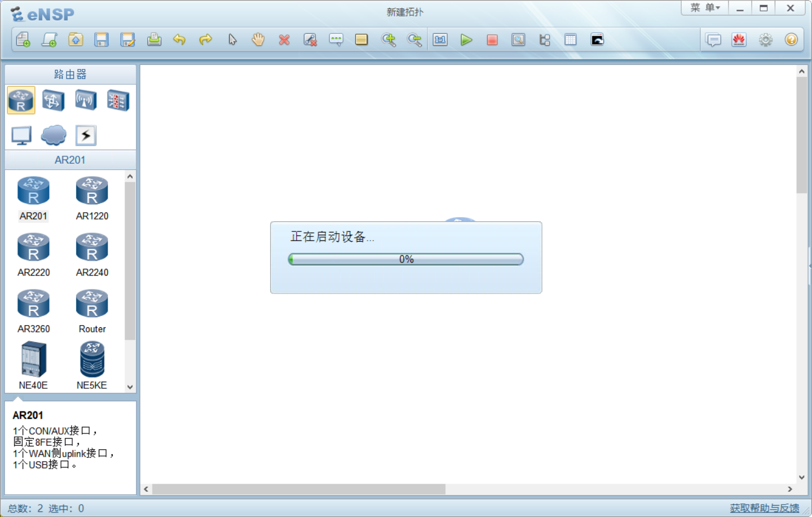Click the 新建拓扑 window title
812x517 pixels.
coord(405,12)
